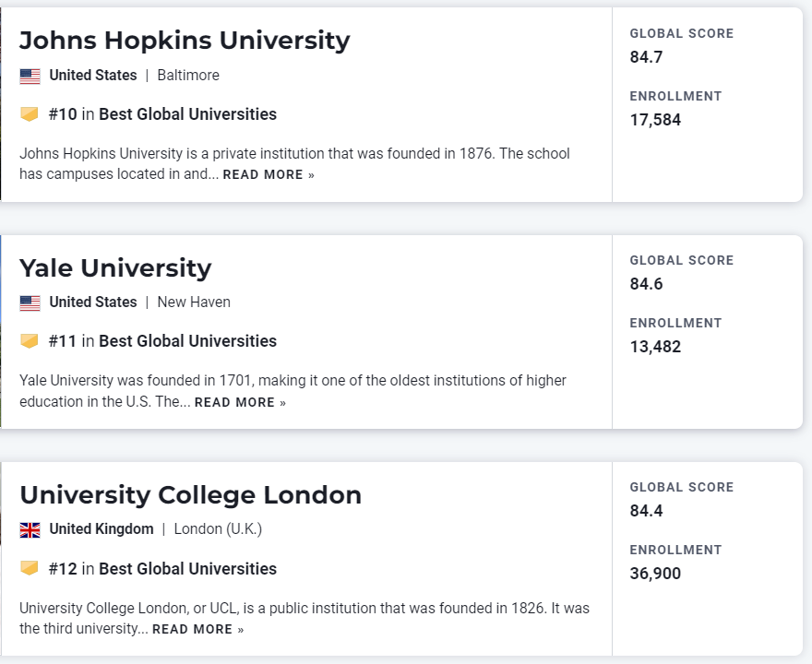Click the ranking badge icon beside #10
The height and width of the screenshot is (664, 812).
tap(30, 114)
